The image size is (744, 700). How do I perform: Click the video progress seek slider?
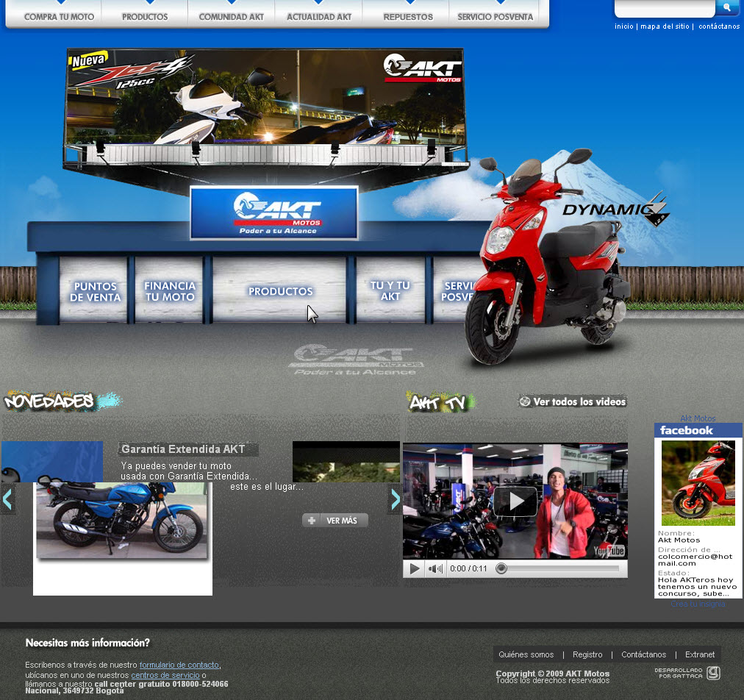pyautogui.click(x=559, y=568)
